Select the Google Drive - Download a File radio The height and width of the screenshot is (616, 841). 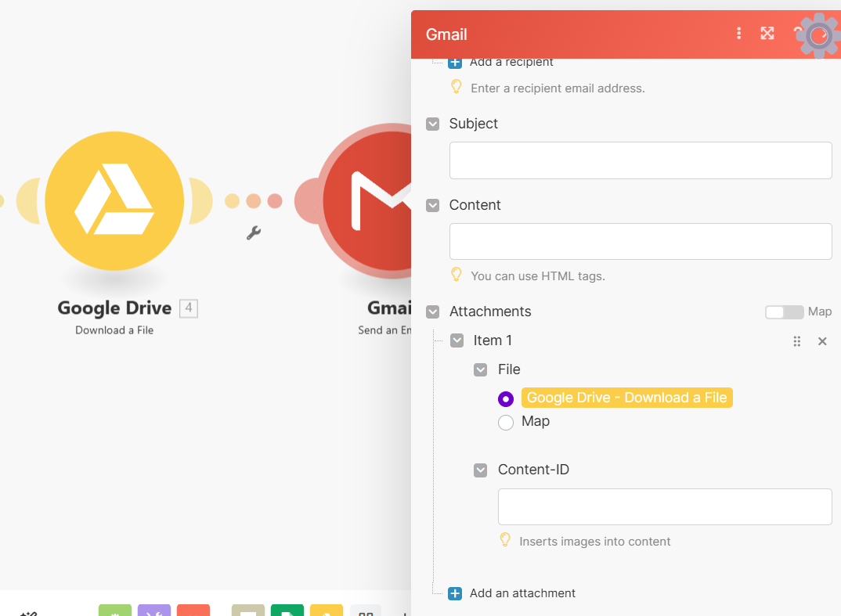[x=506, y=399]
